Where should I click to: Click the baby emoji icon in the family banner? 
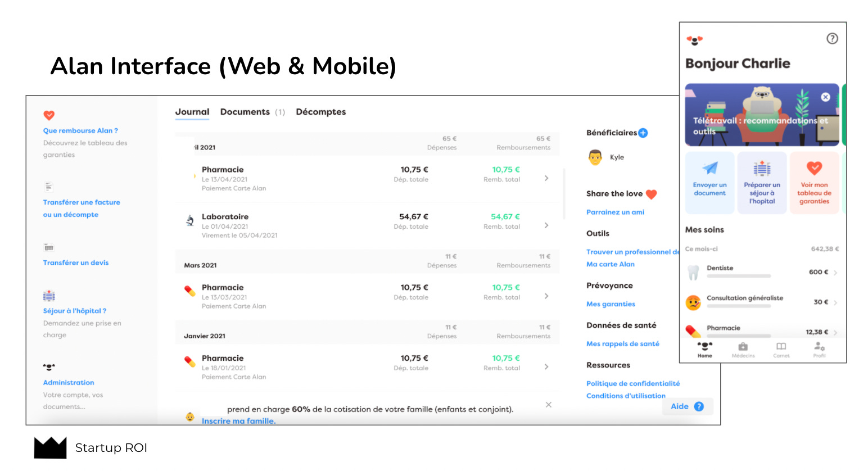pos(190,417)
